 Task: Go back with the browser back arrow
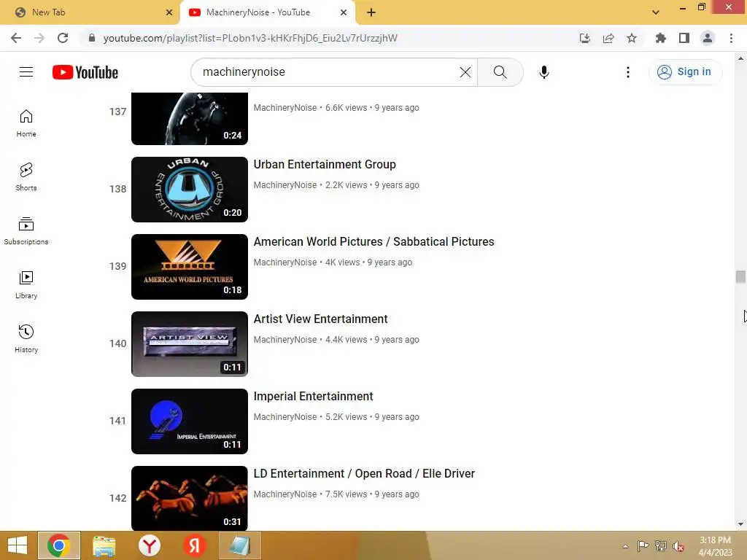(x=16, y=38)
